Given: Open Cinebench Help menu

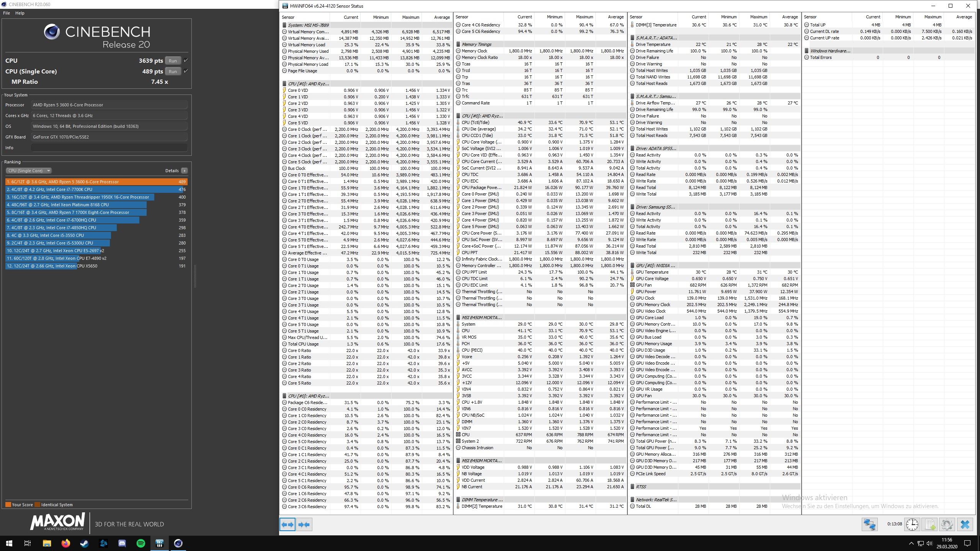Looking at the screenshot, I should [20, 13].
